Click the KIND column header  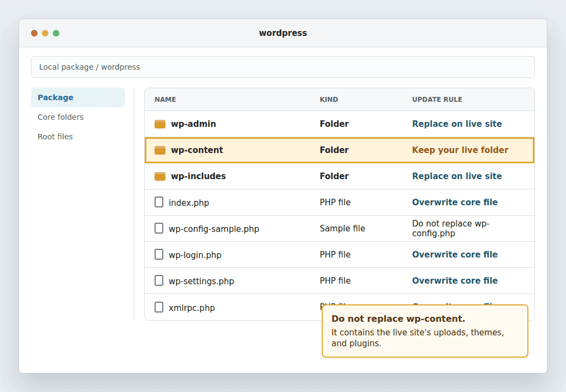pyautogui.click(x=329, y=99)
